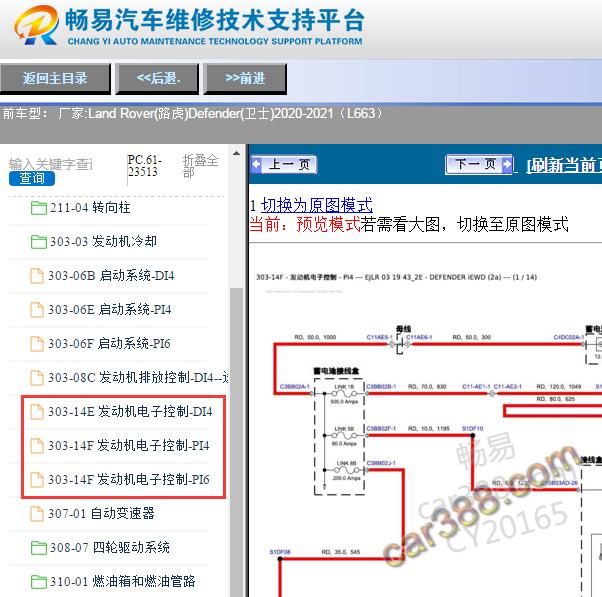Click the sidebar vertical scrollbar thumb

click(x=237, y=442)
